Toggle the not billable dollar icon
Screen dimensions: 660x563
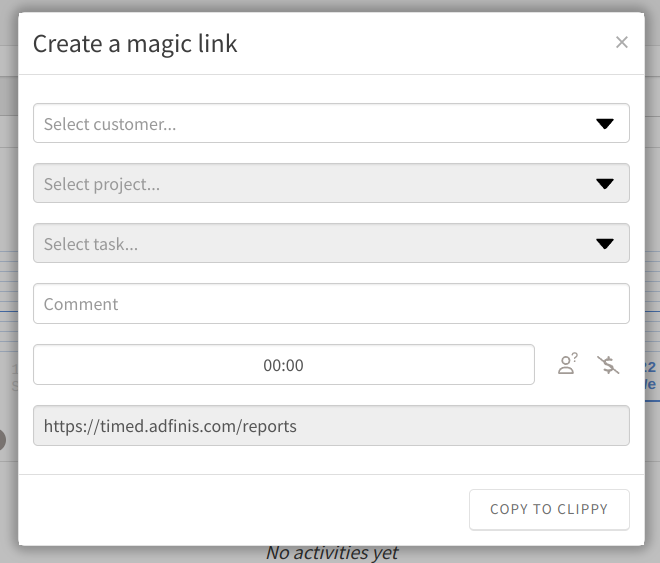608,364
